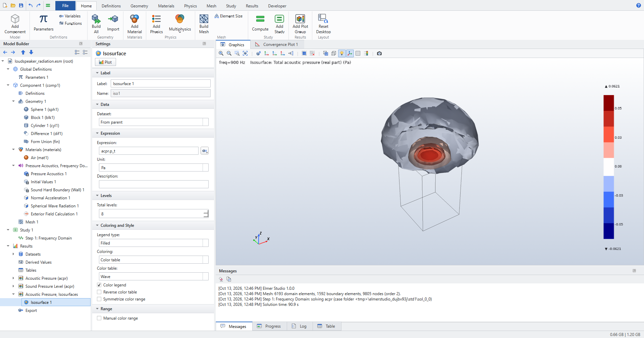
Task: Open the Coloring dropdown showing Color table
Action: pos(154,260)
